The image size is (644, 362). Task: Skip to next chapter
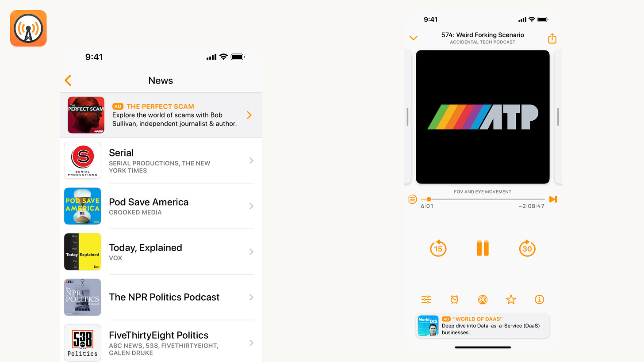553,199
